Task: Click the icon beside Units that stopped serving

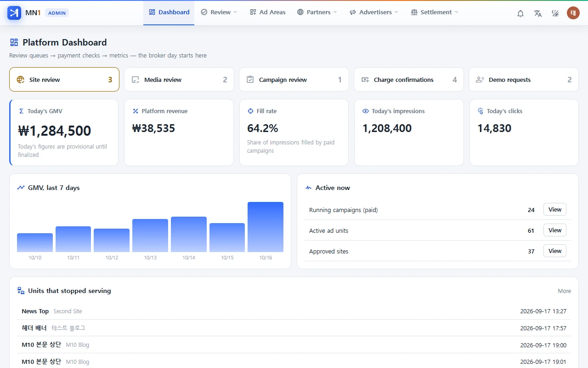Action: point(21,291)
